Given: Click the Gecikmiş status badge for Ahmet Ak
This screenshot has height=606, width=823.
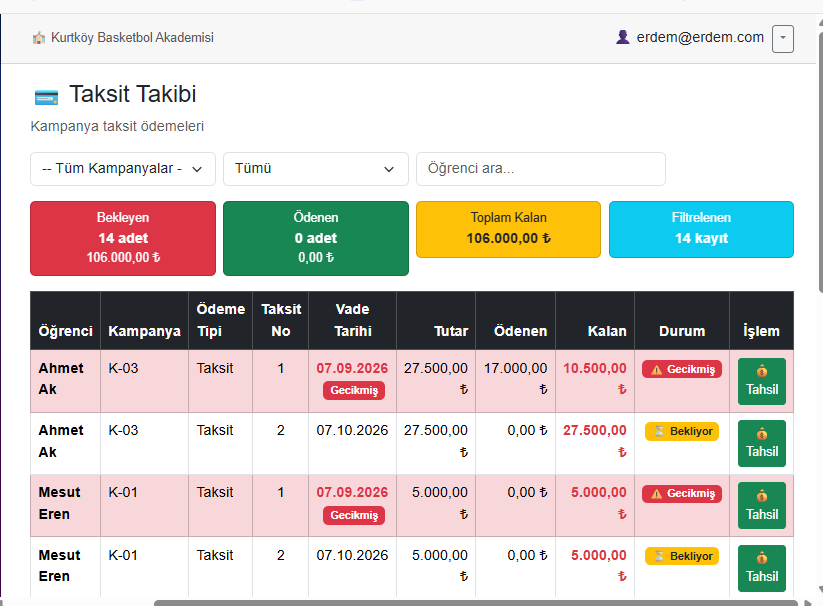Looking at the screenshot, I should tap(682, 369).
